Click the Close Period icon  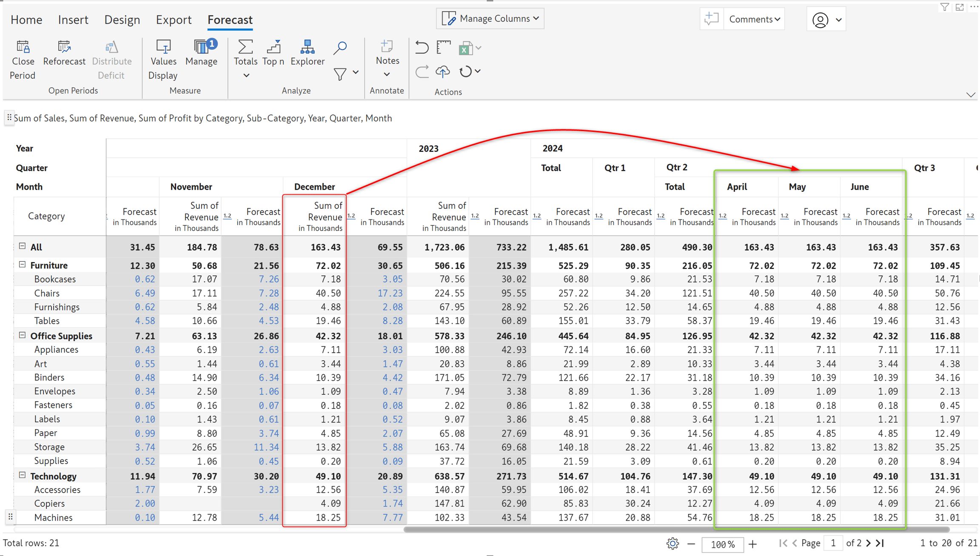click(x=23, y=47)
